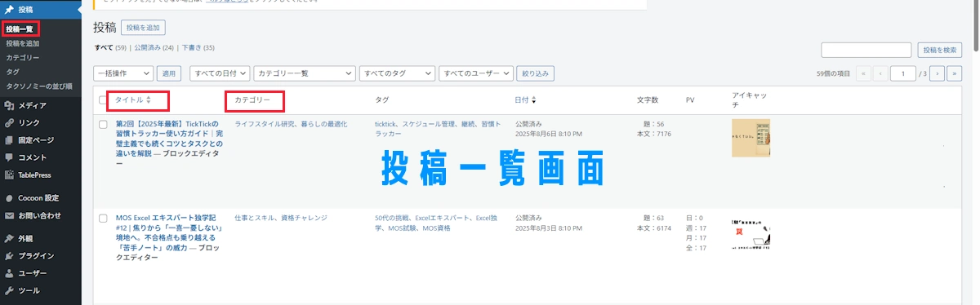Open the すべての日付 date filter dropdown
The image size is (980, 305).
220,73
